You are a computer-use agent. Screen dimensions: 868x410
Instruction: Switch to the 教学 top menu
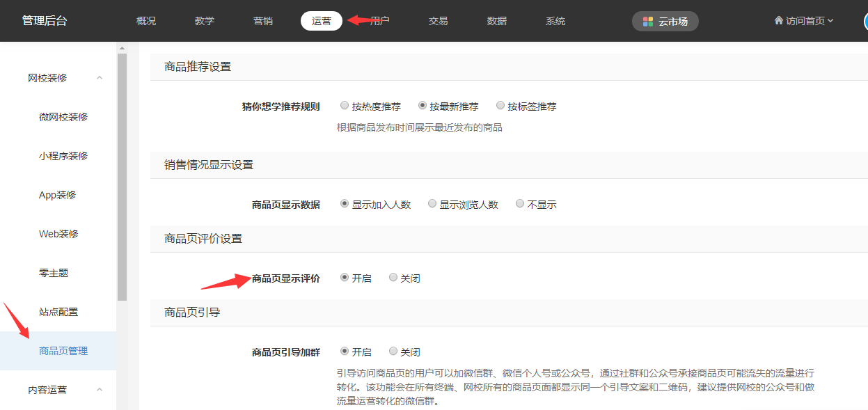coord(205,21)
